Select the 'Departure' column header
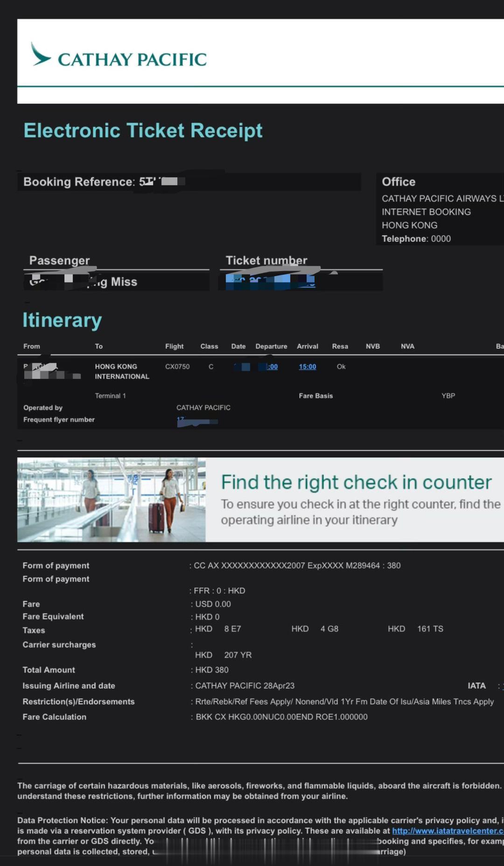This screenshot has height=866, width=504. coord(271,346)
